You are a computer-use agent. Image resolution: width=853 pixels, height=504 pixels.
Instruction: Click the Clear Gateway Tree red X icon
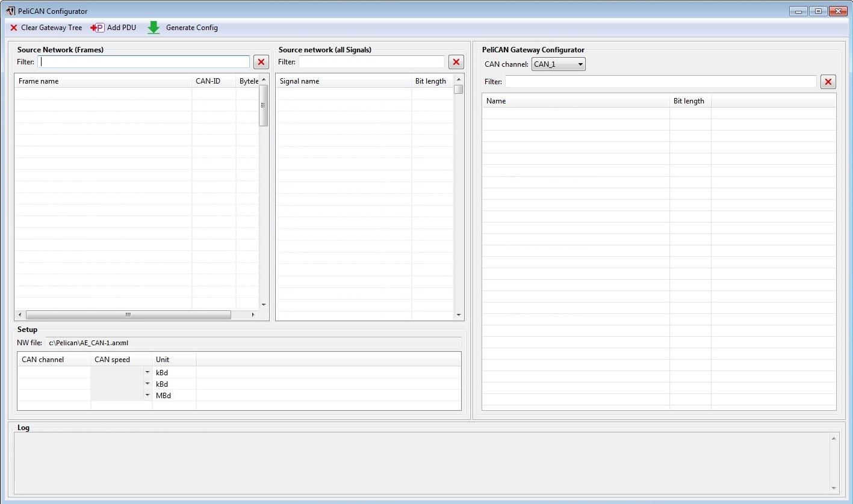tap(14, 28)
